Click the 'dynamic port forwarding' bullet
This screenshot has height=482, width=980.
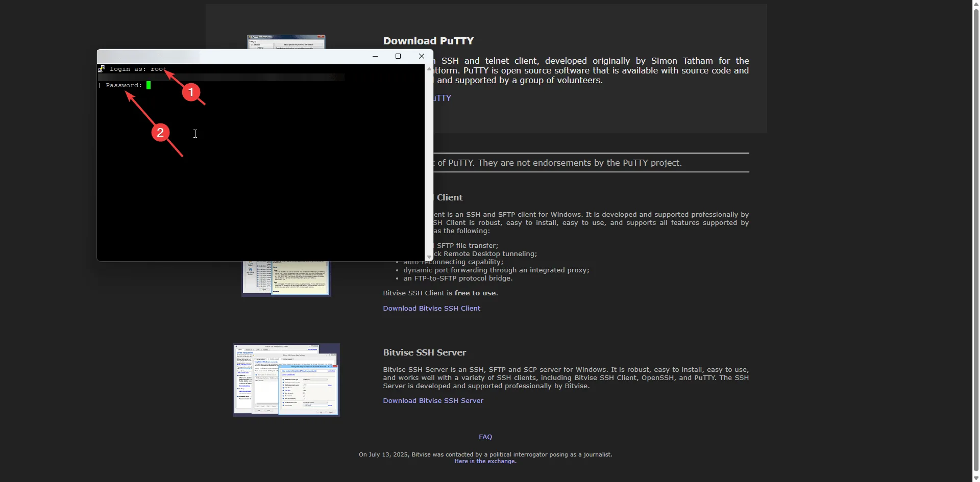click(496, 270)
